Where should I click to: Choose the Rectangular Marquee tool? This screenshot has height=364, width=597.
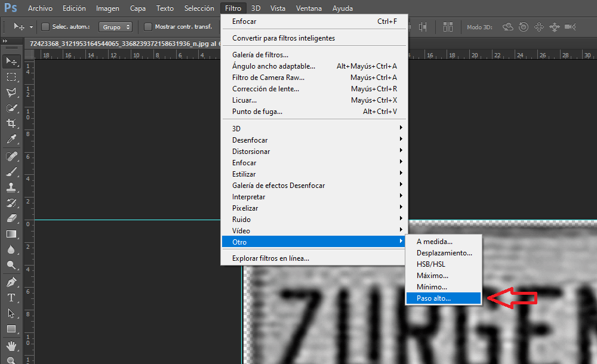point(11,76)
